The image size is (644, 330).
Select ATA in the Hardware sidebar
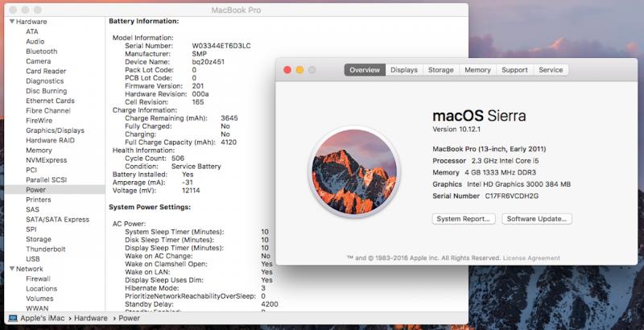click(x=32, y=31)
